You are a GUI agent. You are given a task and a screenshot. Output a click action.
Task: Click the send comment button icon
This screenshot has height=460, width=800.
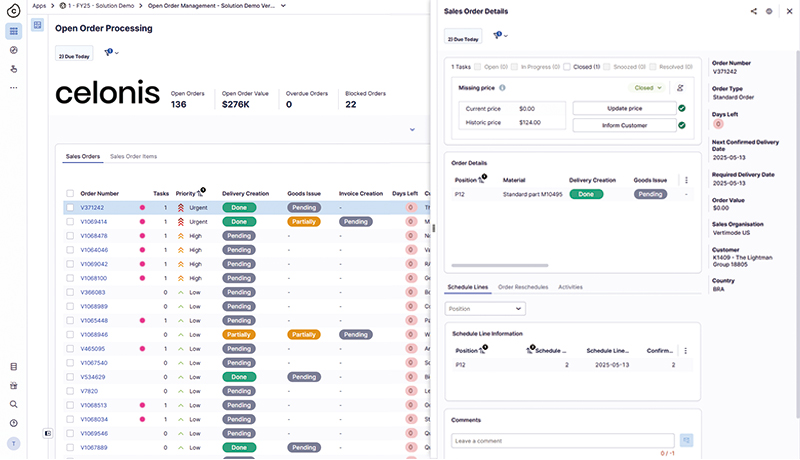click(686, 440)
